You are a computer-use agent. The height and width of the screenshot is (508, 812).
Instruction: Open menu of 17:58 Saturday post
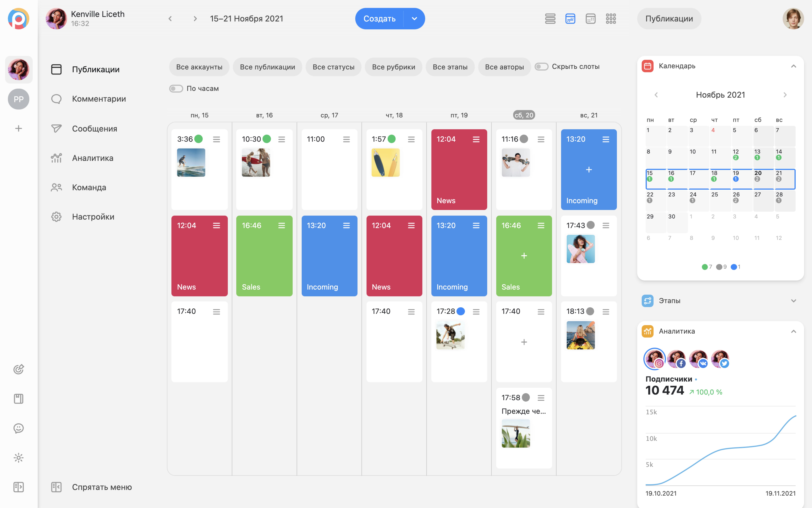[x=541, y=398]
